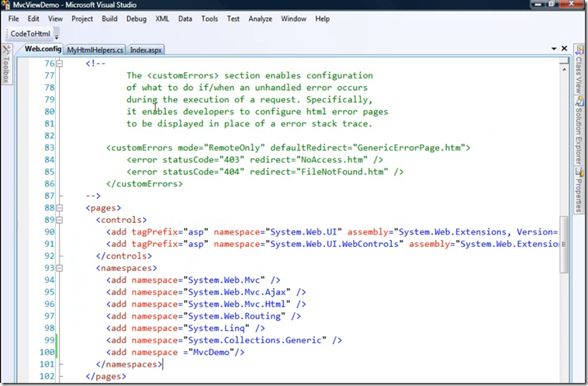Image resolution: width=588 pixels, height=386 pixels.
Task: Click the text "GenericErrorPage.htm"
Action: click(x=409, y=148)
